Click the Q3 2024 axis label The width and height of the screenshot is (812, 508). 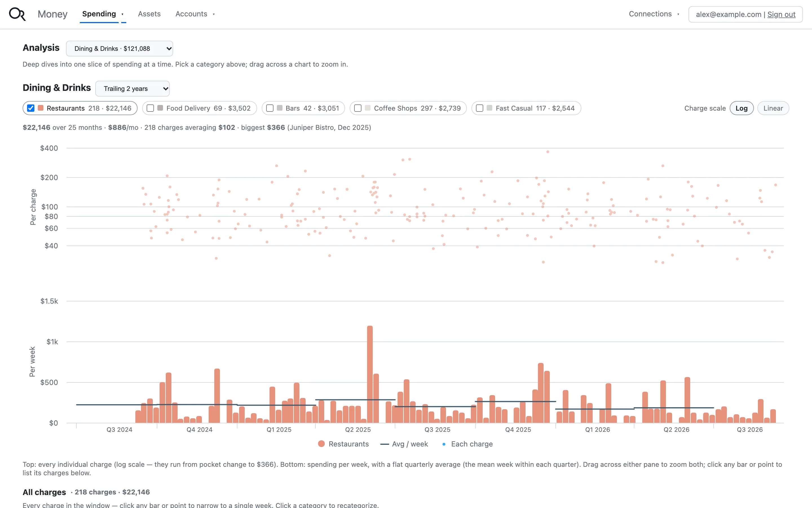coord(120,430)
